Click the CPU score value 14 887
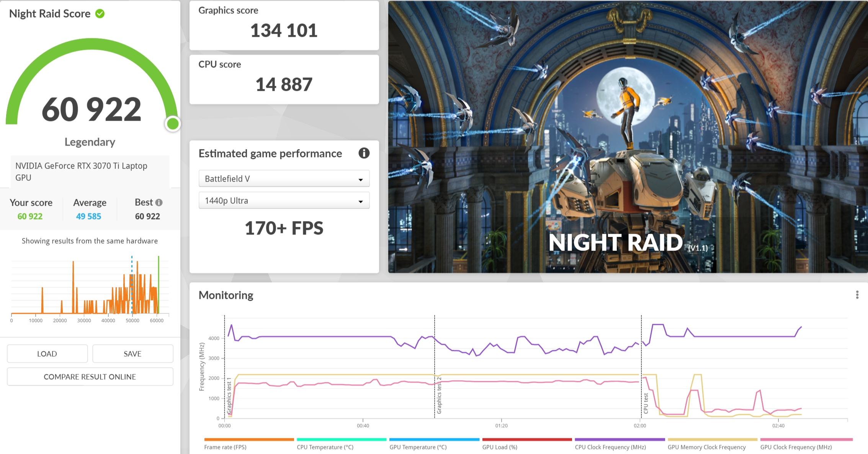The height and width of the screenshot is (454, 868). pos(284,85)
